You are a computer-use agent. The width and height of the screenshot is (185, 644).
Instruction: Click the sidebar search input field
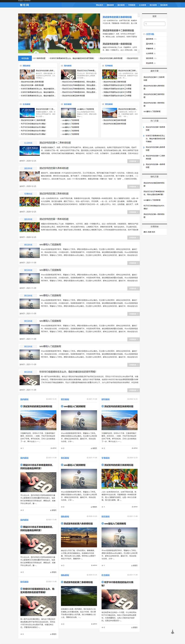[155, 24]
